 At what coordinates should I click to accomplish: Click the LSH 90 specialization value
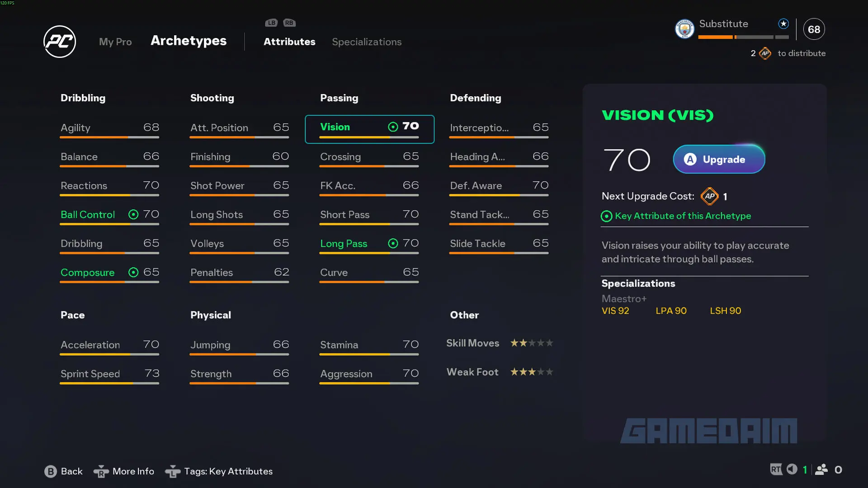pyautogui.click(x=725, y=311)
